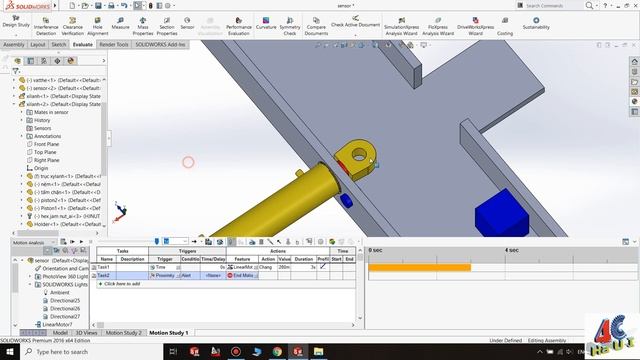Expand the Mates in sensor node
Image resolution: width=640 pixels, height=360 pixels.
(x=22, y=112)
